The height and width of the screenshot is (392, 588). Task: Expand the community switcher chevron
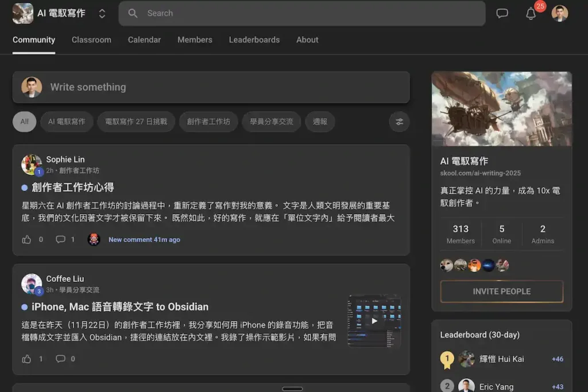[102, 13]
